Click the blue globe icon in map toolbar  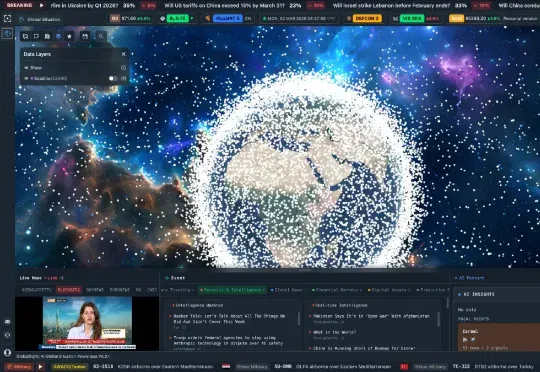coord(58,36)
